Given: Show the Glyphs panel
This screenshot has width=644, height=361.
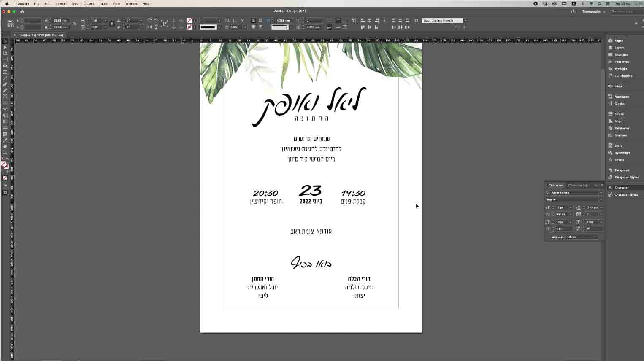Looking at the screenshot, I should (x=619, y=104).
